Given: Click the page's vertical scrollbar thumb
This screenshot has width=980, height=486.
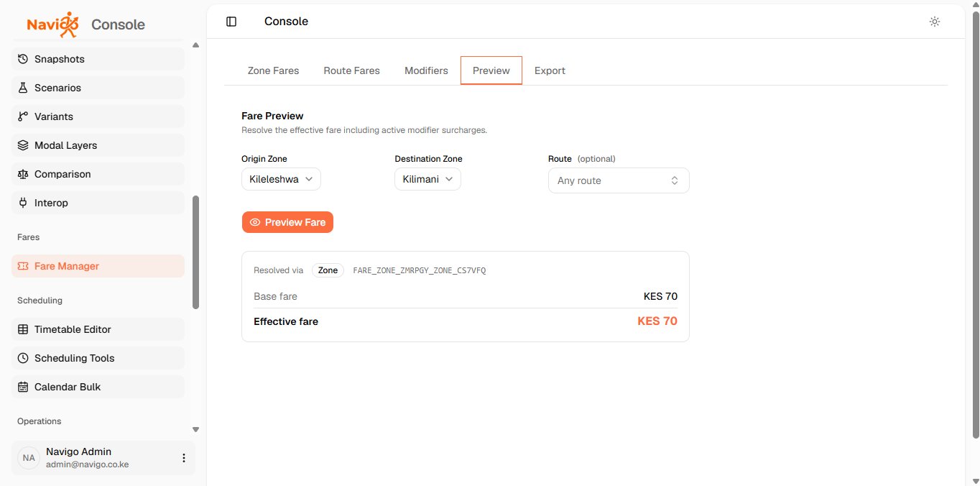Looking at the screenshot, I should [x=975, y=224].
